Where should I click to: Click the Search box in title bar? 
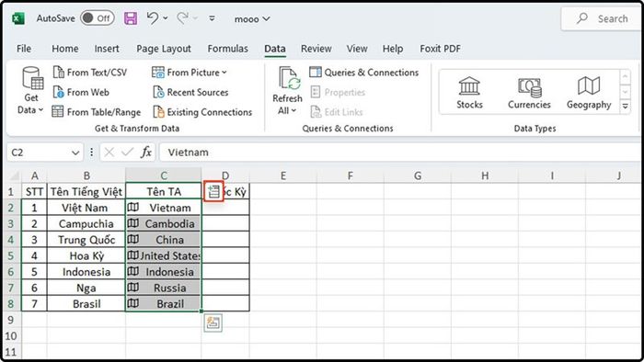point(602,18)
